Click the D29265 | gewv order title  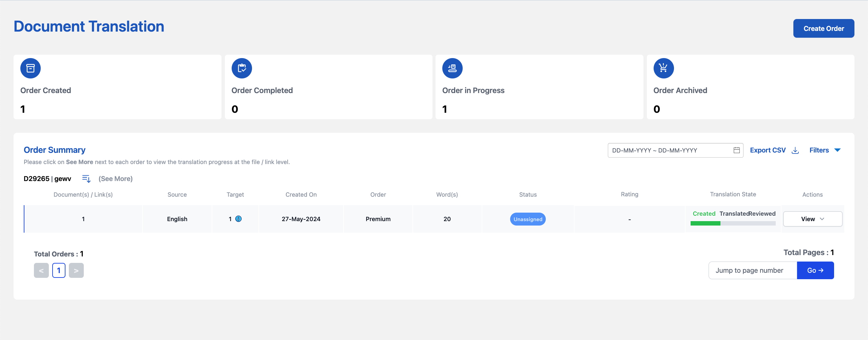[47, 179]
